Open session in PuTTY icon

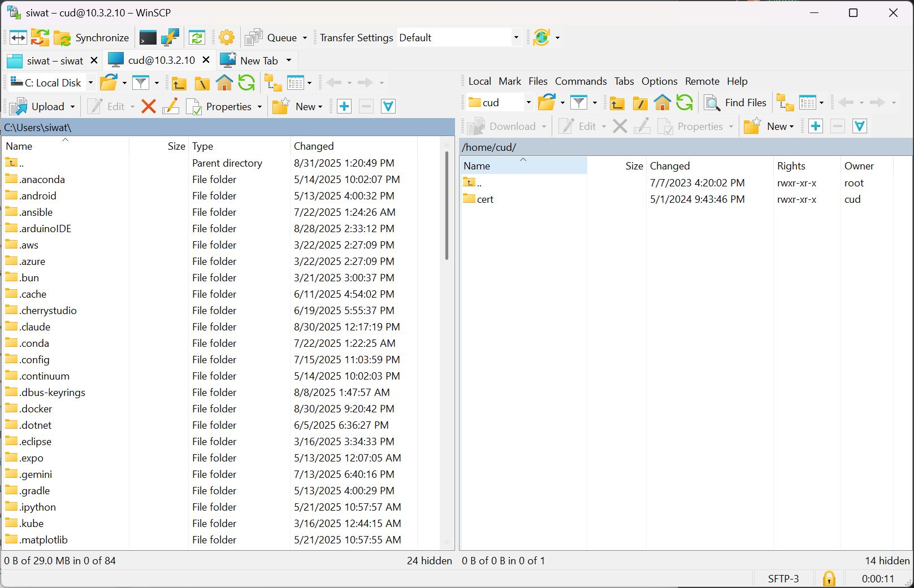click(x=170, y=38)
